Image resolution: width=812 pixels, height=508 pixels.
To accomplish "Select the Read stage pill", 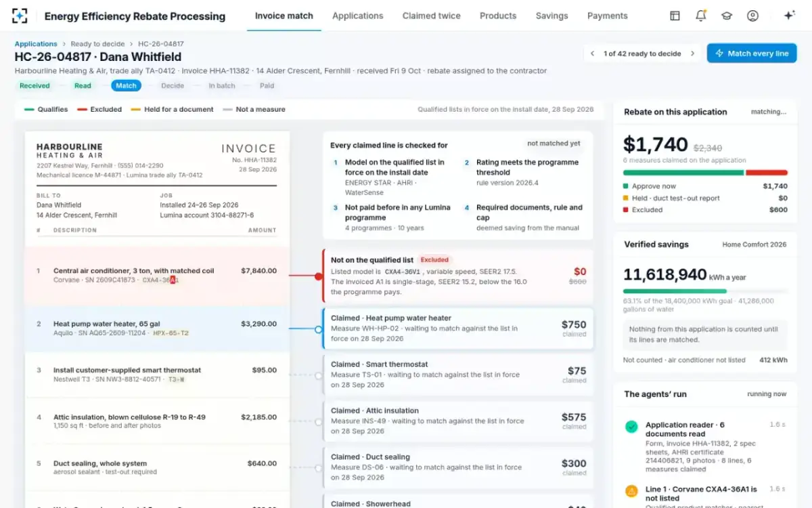I will (83, 86).
